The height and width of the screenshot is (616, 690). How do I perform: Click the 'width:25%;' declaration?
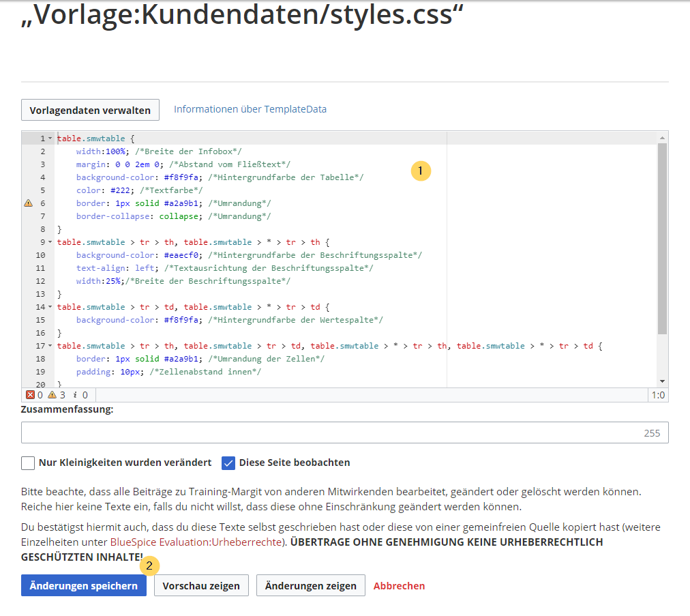click(x=100, y=281)
